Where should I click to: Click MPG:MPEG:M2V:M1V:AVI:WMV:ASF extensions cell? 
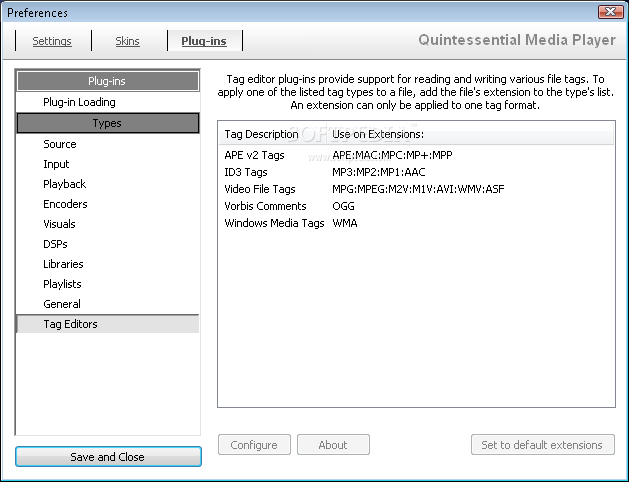(x=418, y=189)
